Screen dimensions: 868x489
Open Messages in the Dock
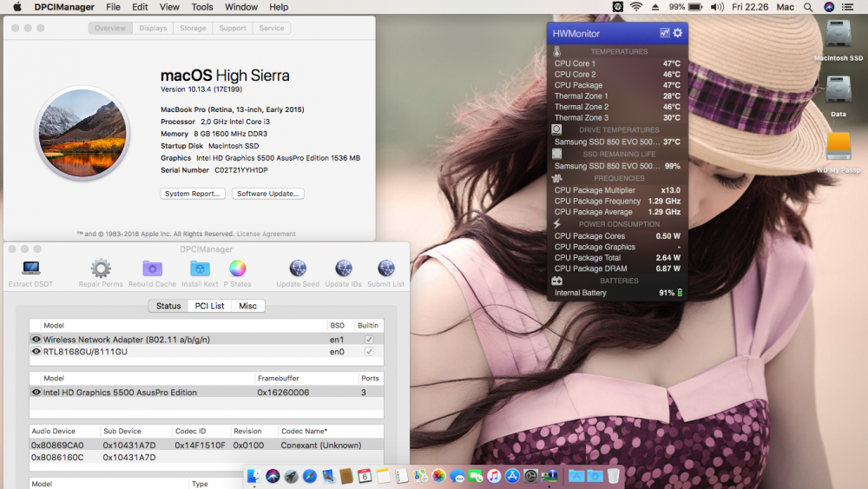click(457, 476)
